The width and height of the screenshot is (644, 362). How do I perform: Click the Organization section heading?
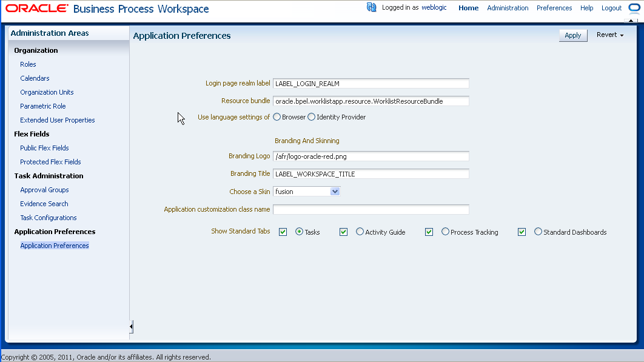click(x=36, y=50)
